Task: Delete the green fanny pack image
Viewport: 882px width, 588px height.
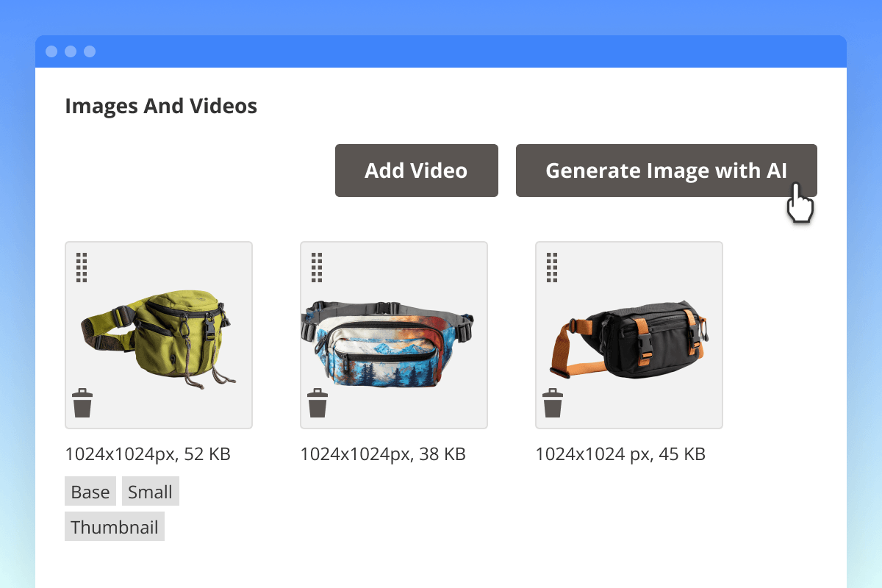Action: click(x=82, y=404)
